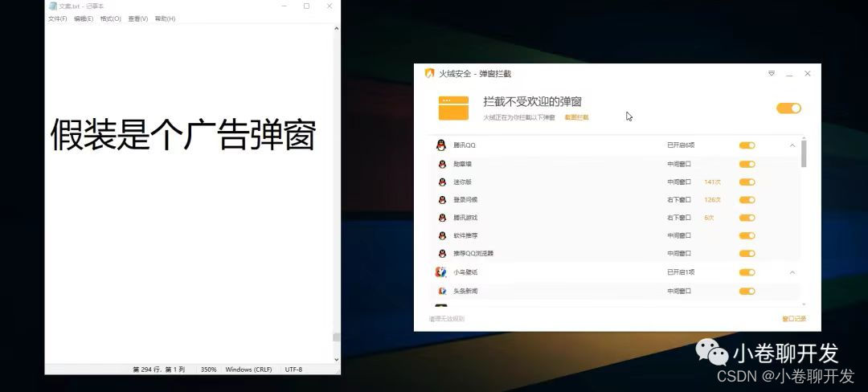Viewport: 868px width, 392px height.
Task: Click the QQ icon beside 腾讯游戏
Action: click(x=442, y=218)
